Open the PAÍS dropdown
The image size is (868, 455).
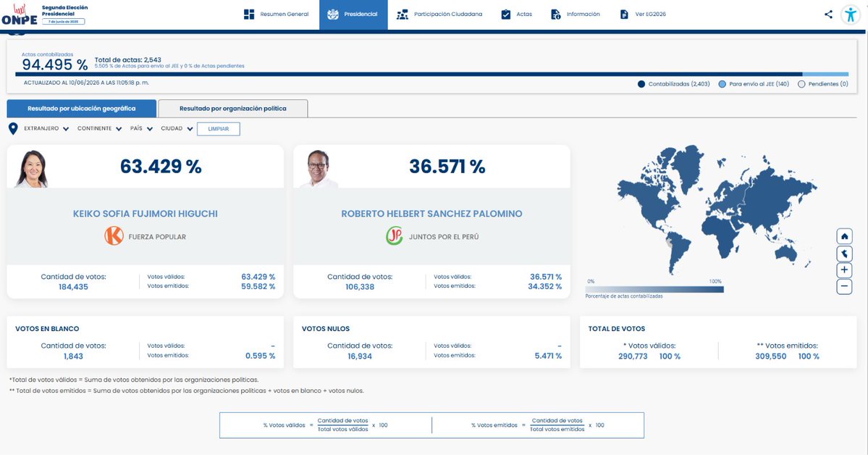142,128
